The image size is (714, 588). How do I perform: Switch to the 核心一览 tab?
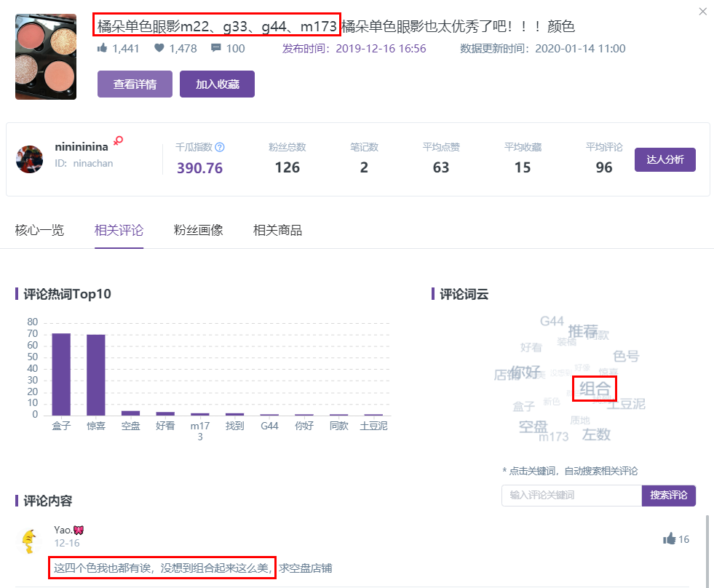(x=39, y=231)
